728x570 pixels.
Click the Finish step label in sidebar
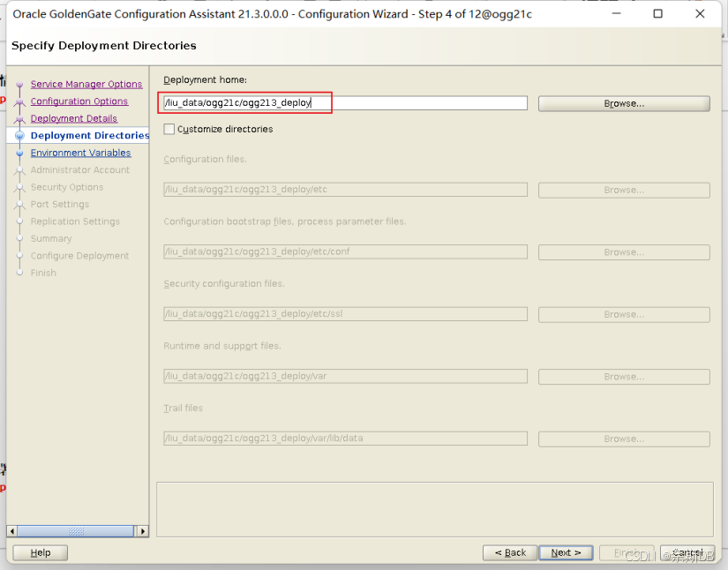tap(43, 273)
